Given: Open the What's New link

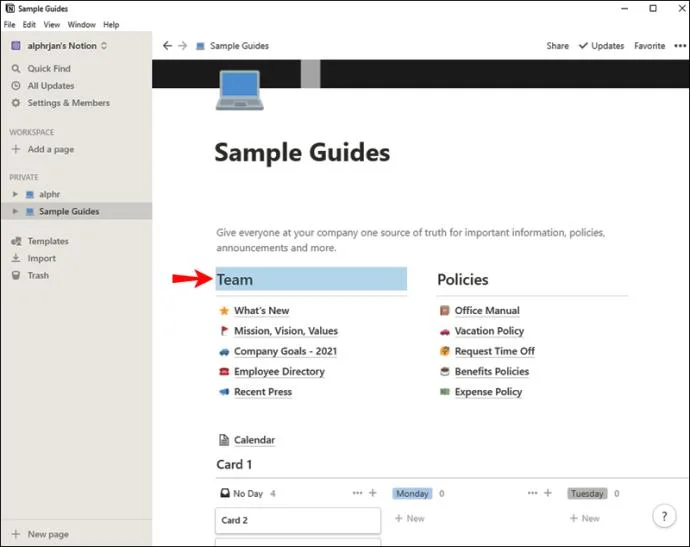Looking at the screenshot, I should click(261, 311).
